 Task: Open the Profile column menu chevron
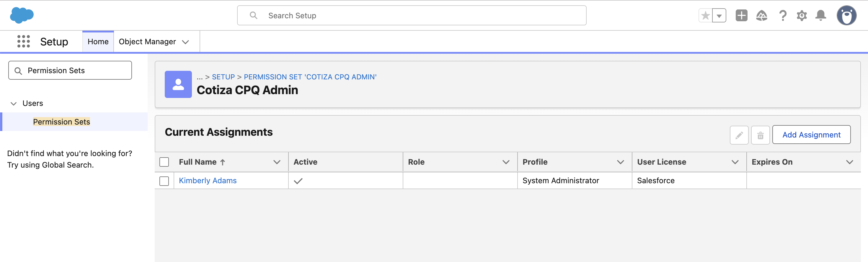pos(620,162)
